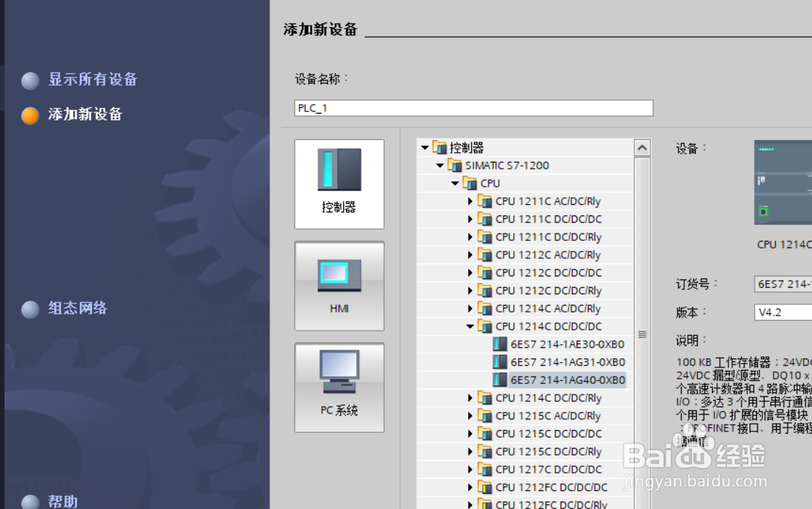Select the HMI device category button
812x509 pixels.
(x=339, y=285)
